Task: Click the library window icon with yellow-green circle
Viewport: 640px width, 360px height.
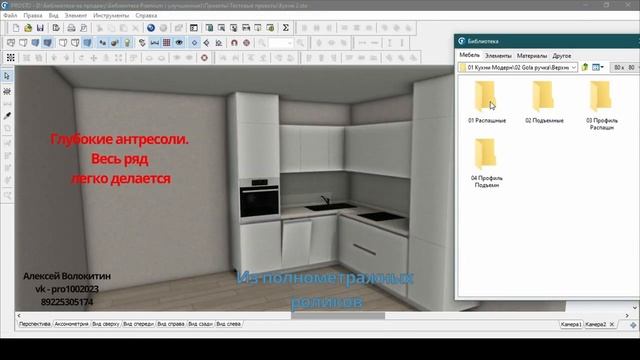Action: [270, 28]
